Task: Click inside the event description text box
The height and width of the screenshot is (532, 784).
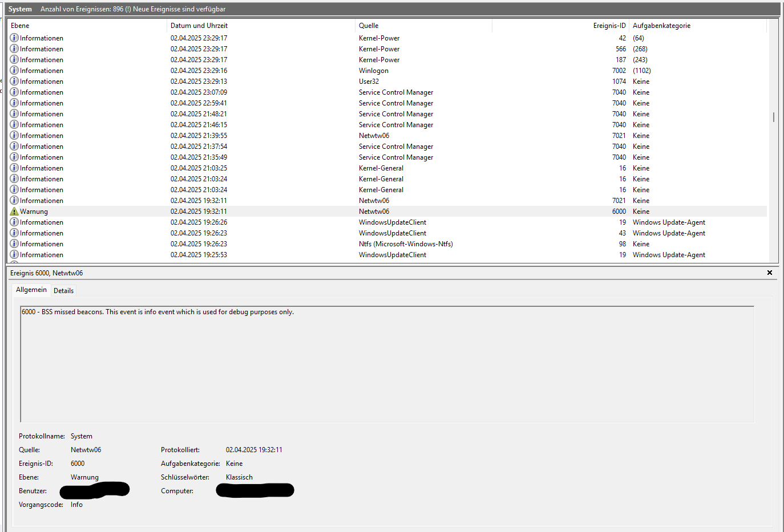Action: pos(387,364)
